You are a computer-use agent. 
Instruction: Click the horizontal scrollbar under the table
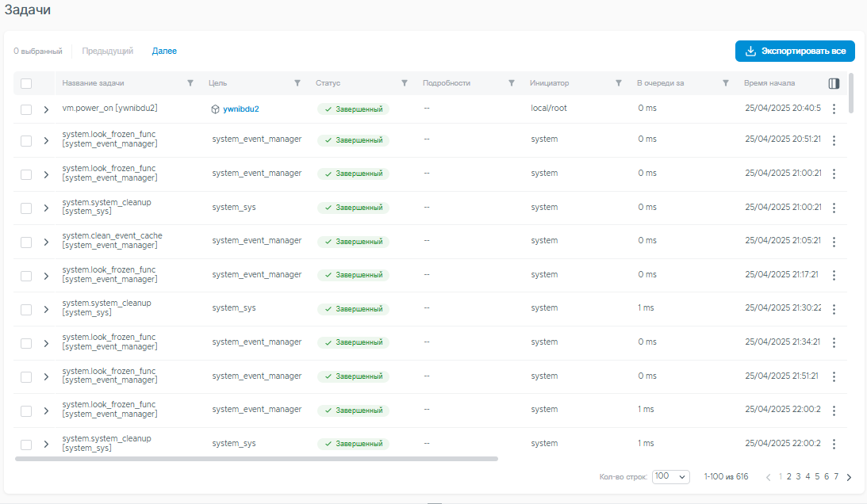tap(256, 459)
